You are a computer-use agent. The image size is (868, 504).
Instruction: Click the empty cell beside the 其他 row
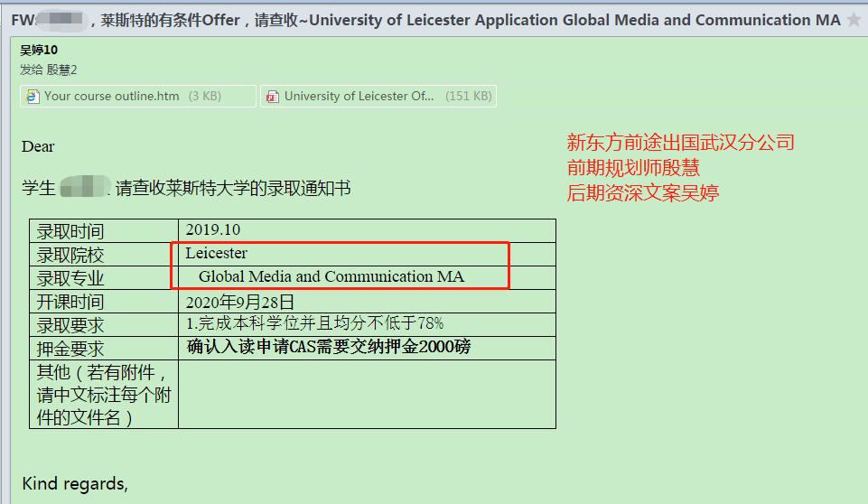(367, 395)
